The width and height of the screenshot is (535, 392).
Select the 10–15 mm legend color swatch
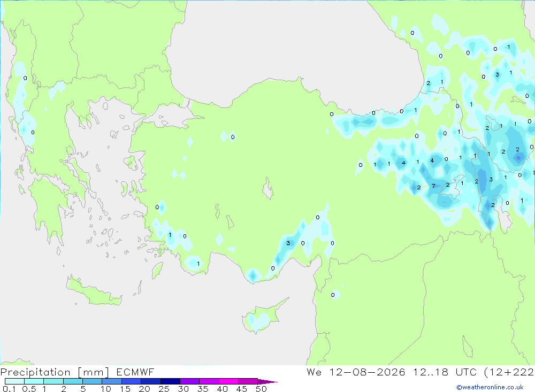pos(112,381)
